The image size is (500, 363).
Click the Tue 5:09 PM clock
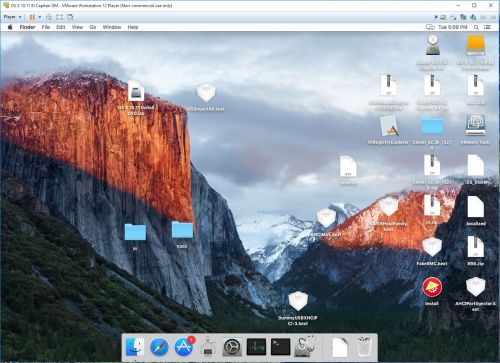coord(453,27)
